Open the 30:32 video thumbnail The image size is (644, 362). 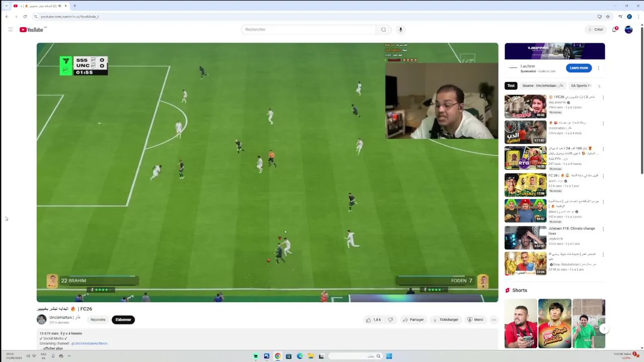click(525, 106)
